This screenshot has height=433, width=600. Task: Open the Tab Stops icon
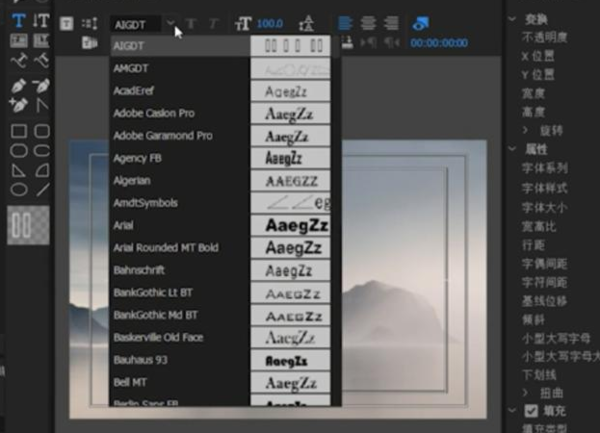click(x=347, y=42)
